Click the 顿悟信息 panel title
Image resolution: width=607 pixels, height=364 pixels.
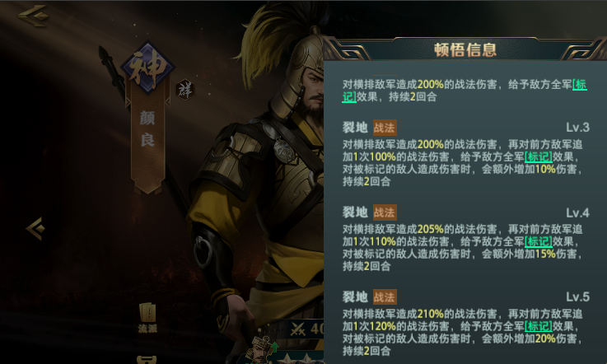pos(465,50)
